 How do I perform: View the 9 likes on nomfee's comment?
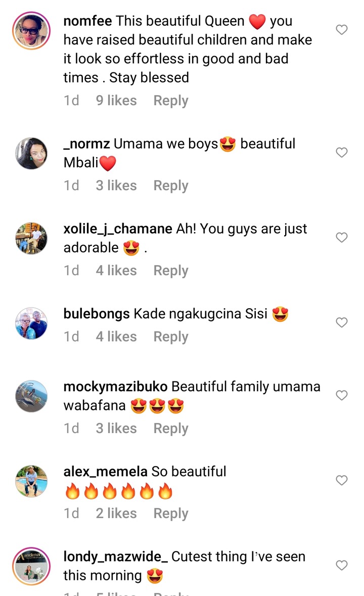click(x=116, y=100)
